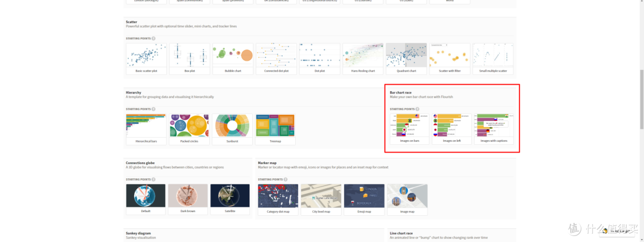Open the Hierarchy starting points help icon

[x=153, y=109]
